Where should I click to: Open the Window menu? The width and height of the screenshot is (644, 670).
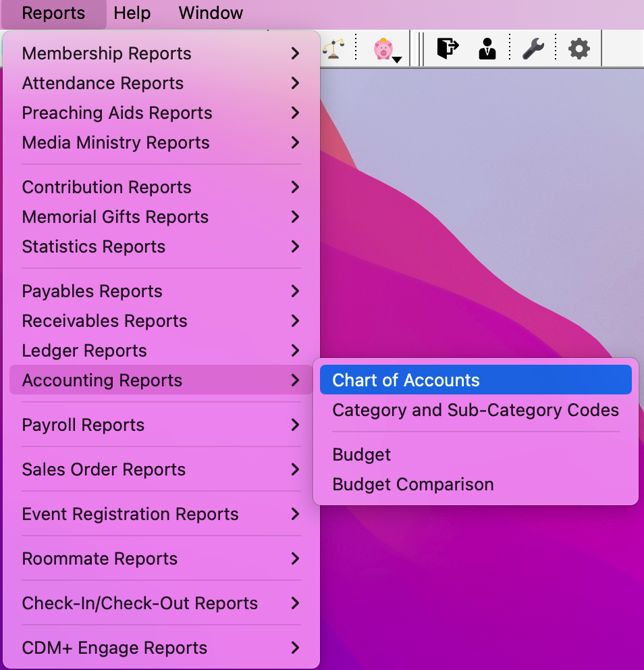point(211,14)
